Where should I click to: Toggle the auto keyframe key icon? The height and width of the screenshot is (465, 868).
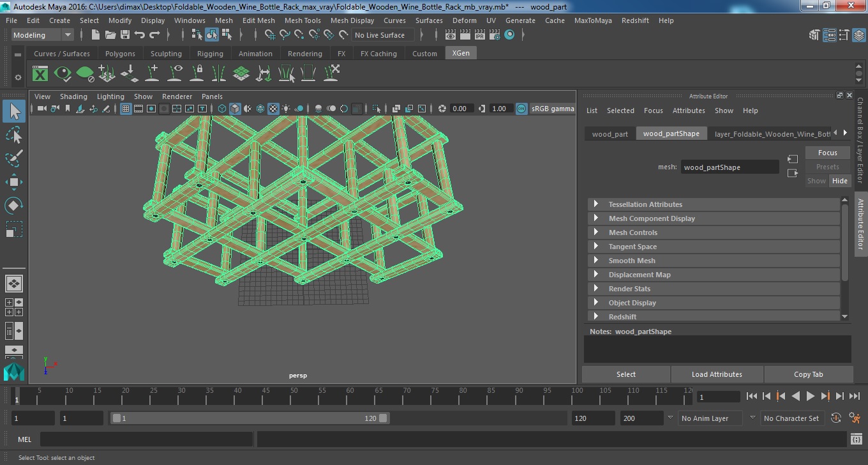[837, 418]
